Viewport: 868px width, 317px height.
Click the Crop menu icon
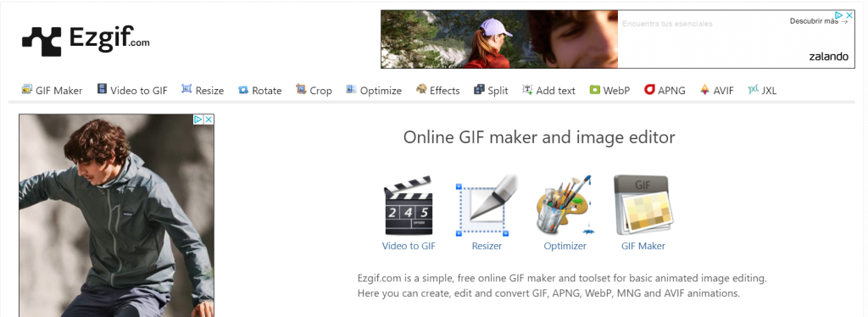301,89
